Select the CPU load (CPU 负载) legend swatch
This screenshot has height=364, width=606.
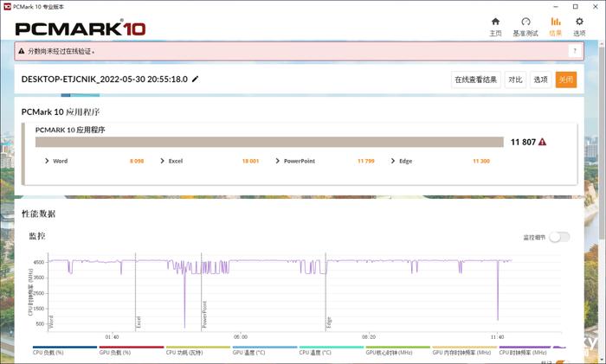(65, 347)
